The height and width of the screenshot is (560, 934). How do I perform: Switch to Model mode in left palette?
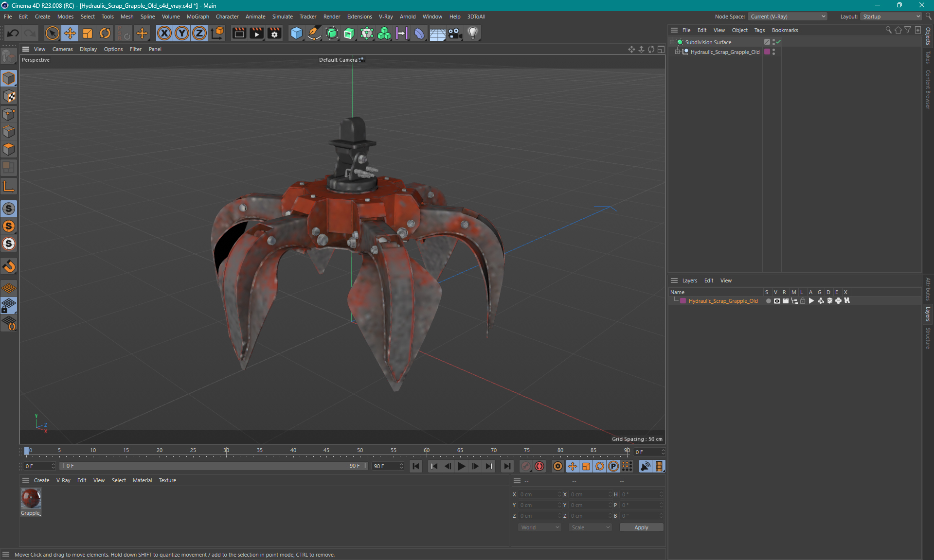[9, 78]
